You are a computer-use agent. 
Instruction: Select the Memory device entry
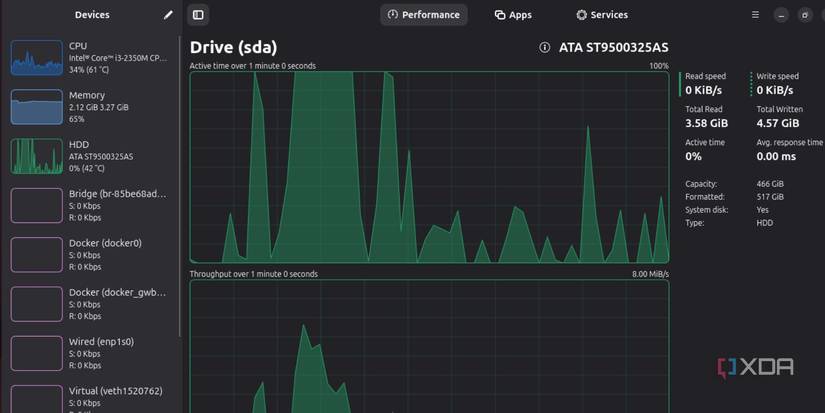[x=89, y=107]
